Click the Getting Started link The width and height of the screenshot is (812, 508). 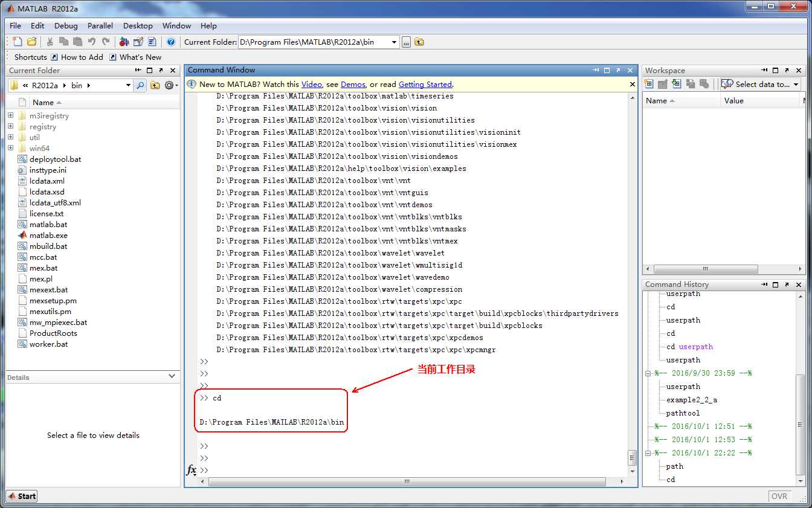pos(425,84)
